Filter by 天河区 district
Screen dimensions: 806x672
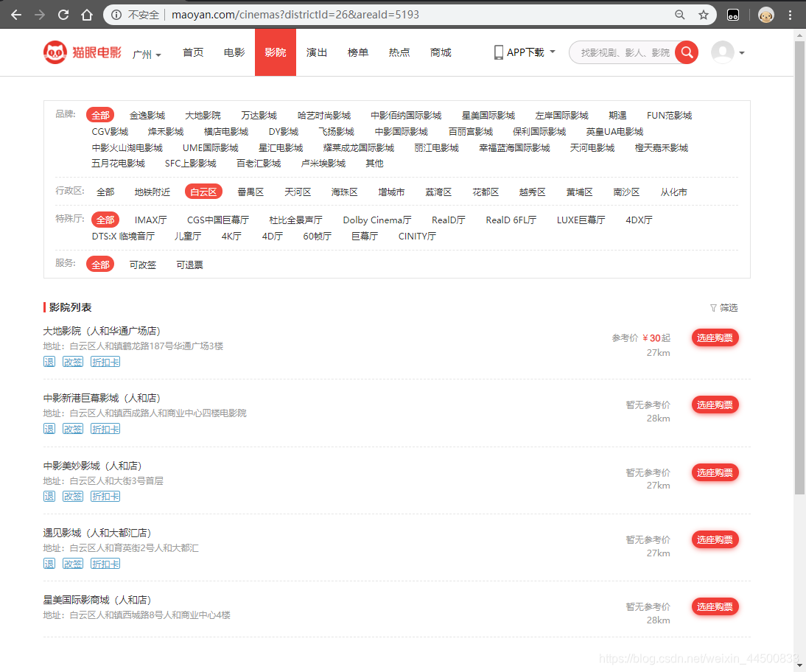tap(298, 192)
